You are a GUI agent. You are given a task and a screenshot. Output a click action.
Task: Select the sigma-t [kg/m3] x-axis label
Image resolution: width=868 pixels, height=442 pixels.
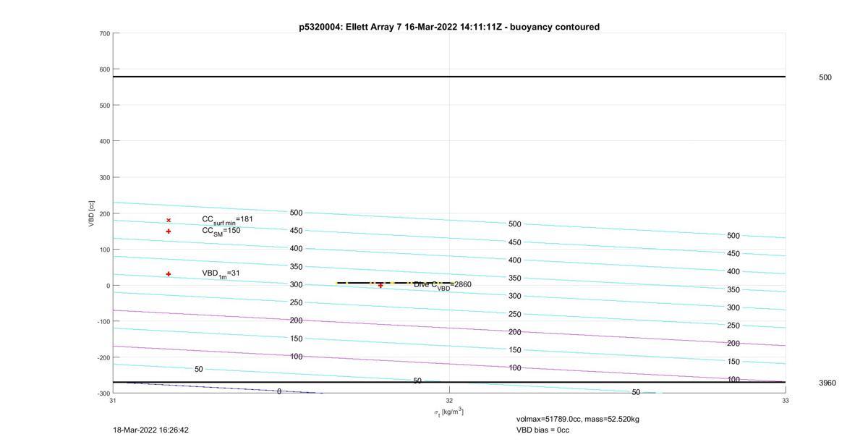[x=448, y=412]
